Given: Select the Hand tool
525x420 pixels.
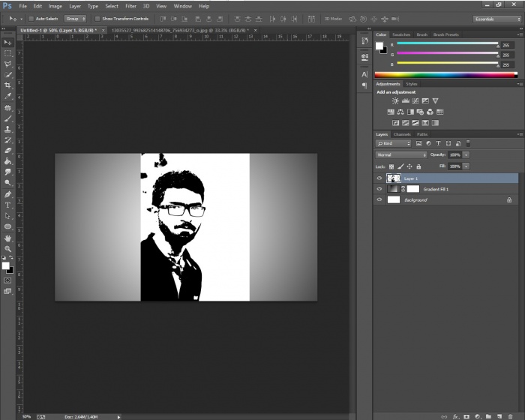Looking at the screenshot, I should point(8,238).
